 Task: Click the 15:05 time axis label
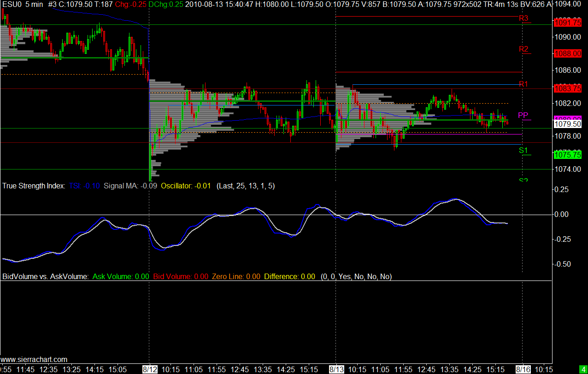tap(118, 369)
